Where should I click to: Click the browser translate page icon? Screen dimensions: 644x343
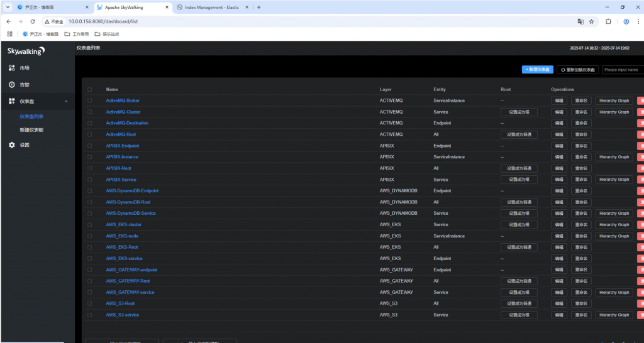pyautogui.click(x=580, y=21)
